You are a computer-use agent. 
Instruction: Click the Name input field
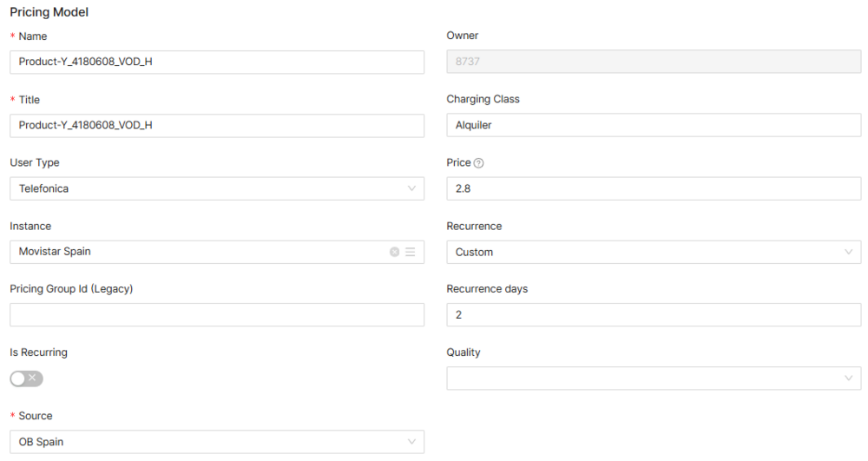coord(216,62)
